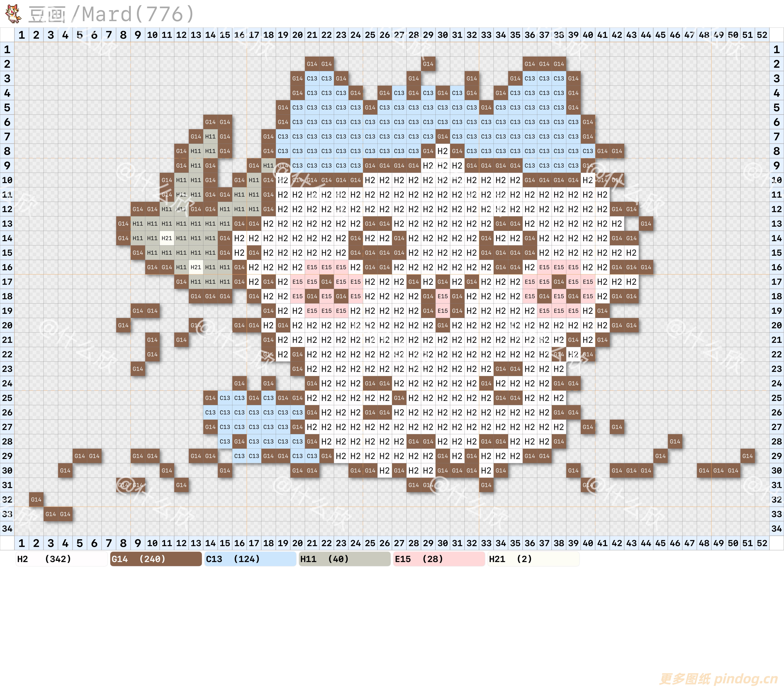The image size is (784, 688).
Task: Click the G14 cell at row 27, column 42
Action: 617,427
